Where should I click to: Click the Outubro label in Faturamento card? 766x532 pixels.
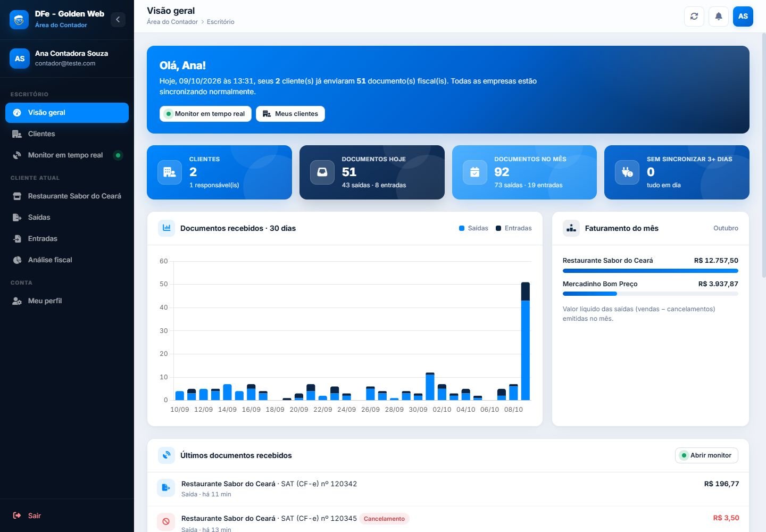tap(726, 228)
